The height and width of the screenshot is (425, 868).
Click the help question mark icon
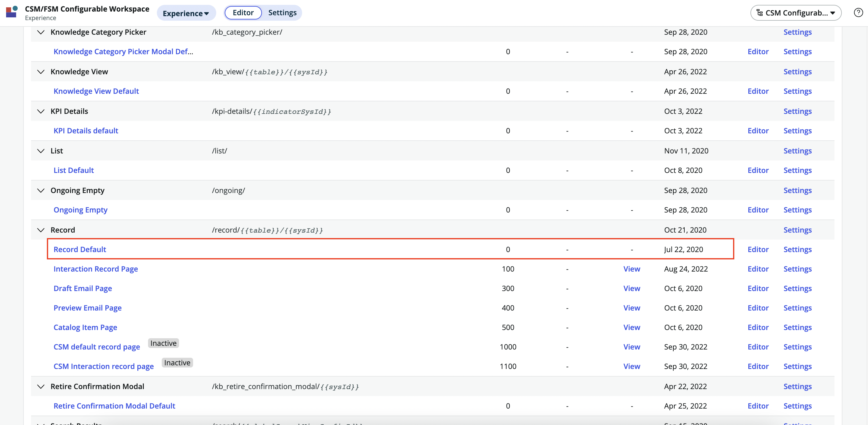coord(858,13)
